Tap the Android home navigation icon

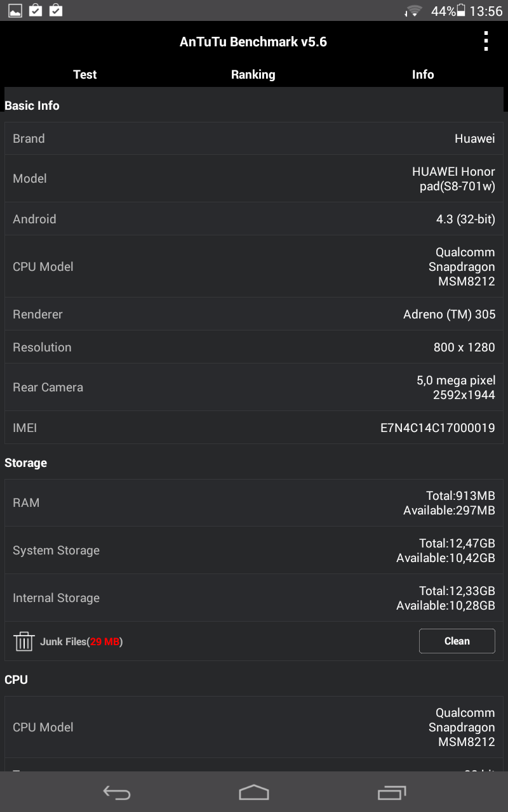click(254, 792)
